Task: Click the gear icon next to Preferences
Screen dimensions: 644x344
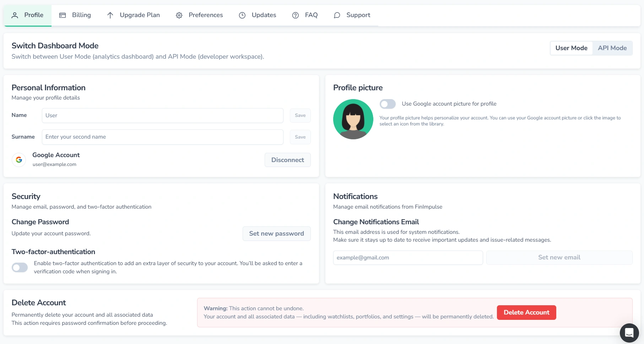Action: pos(179,15)
